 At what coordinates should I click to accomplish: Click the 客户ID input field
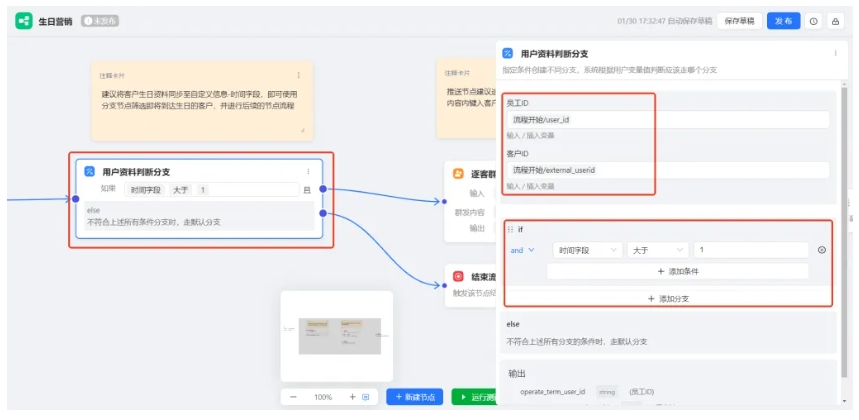tap(668, 170)
